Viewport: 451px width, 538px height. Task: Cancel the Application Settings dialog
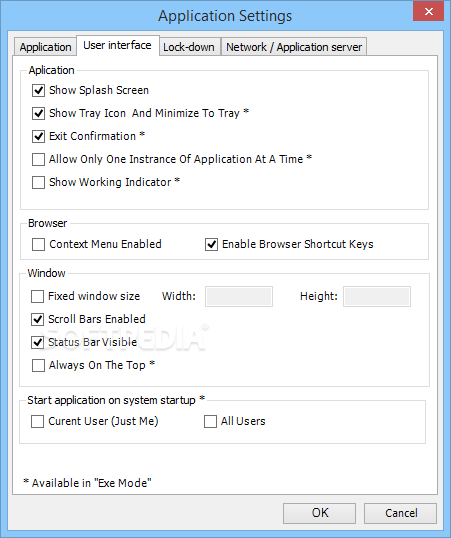click(401, 513)
